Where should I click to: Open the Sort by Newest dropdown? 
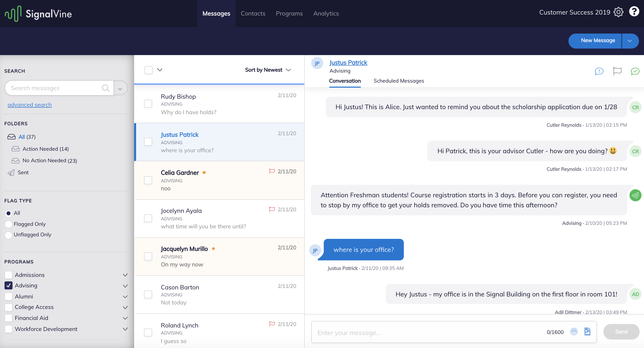point(267,70)
